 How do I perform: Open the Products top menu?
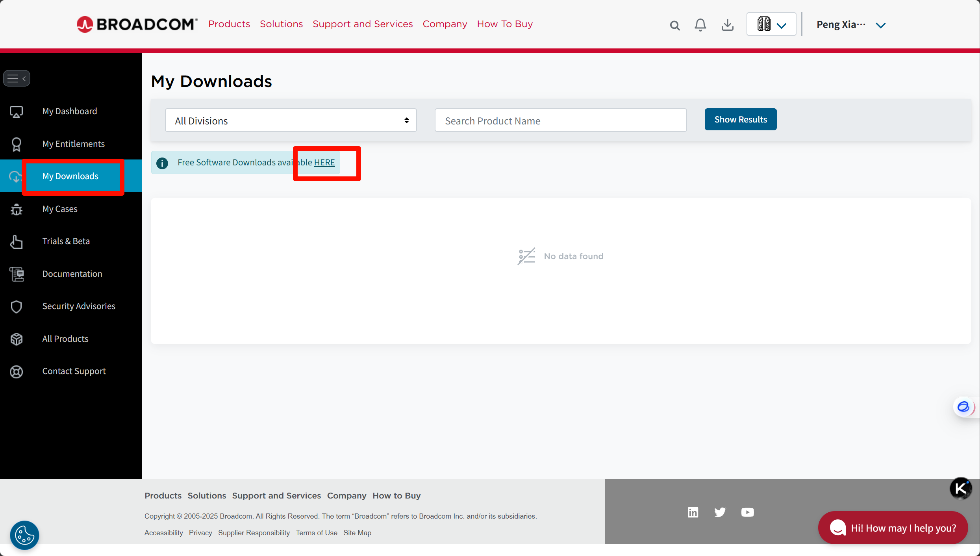229,24
